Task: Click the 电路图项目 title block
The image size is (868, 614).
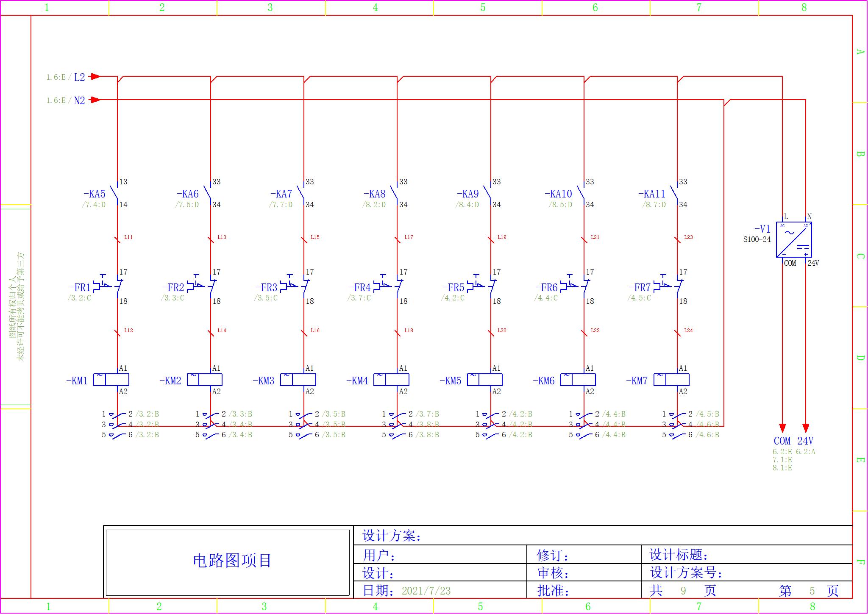Action: pos(232,561)
